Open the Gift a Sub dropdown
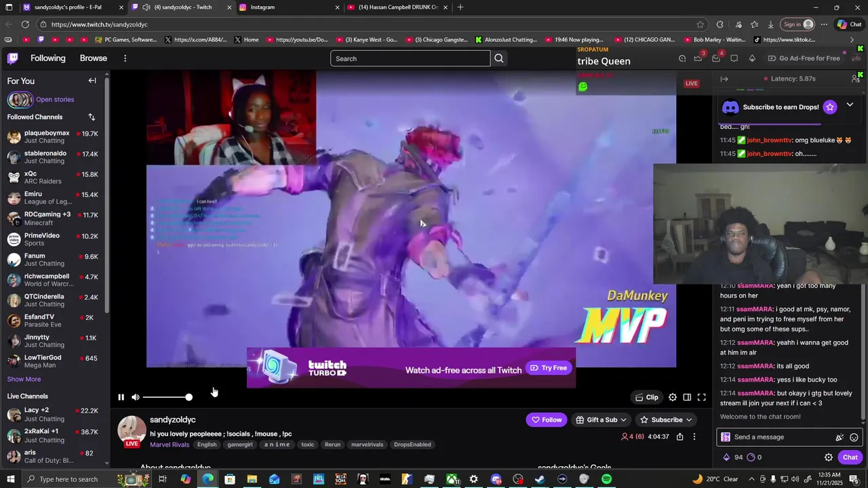This screenshot has width=868, height=488. [601, 420]
